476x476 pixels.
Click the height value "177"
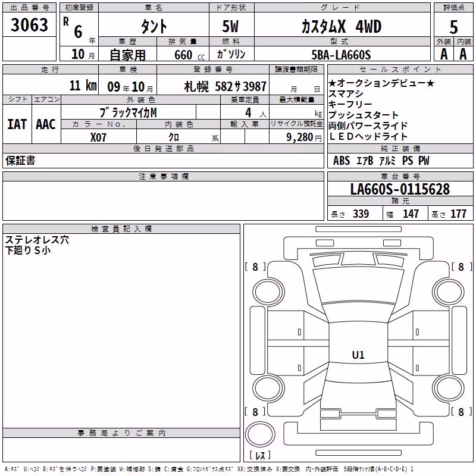(458, 214)
